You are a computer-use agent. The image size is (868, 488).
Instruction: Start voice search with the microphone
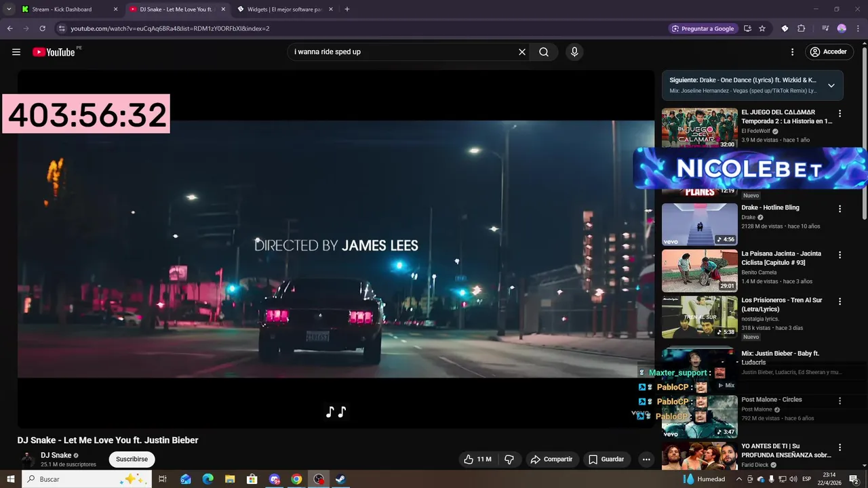574,52
